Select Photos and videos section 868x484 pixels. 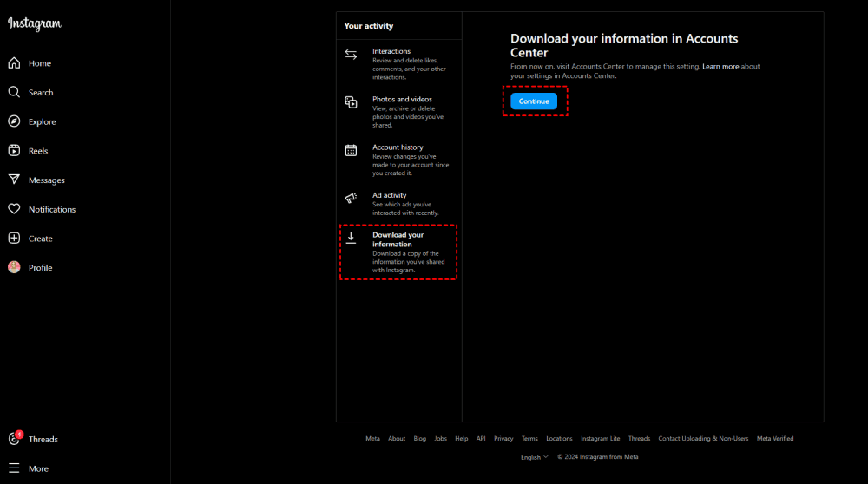pyautogui.click(x=398, y=112)
